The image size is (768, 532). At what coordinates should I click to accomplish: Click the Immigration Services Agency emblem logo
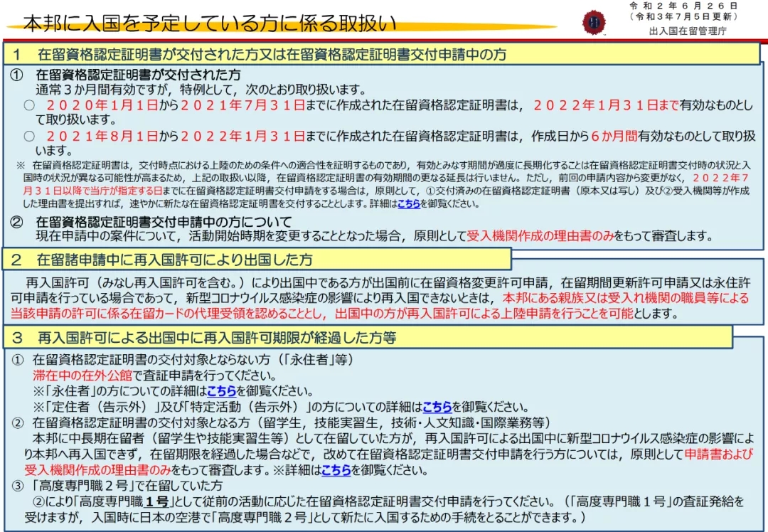pyautogui.click(x=594, y=23)
